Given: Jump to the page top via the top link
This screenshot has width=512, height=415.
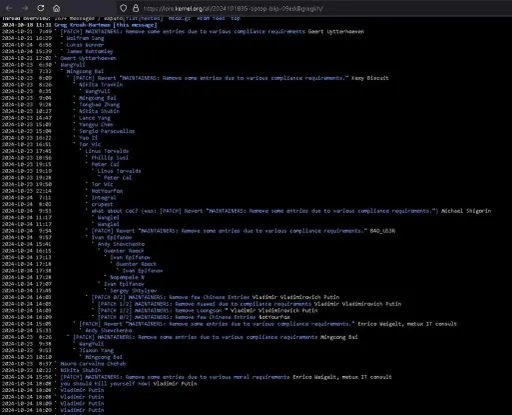Looking at the screenshot, I should (235, 18).
